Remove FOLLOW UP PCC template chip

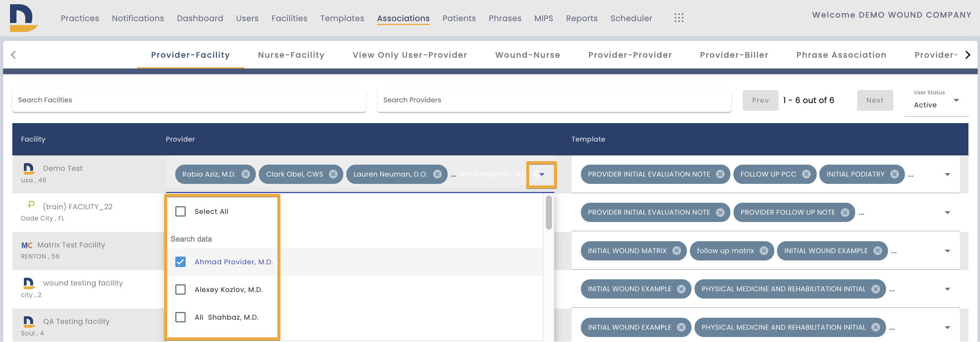806,174
